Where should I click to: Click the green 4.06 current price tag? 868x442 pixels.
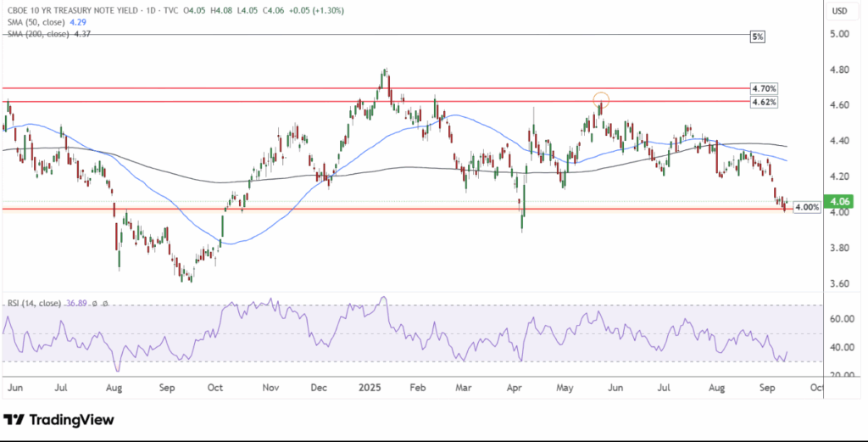coord(841,202)
